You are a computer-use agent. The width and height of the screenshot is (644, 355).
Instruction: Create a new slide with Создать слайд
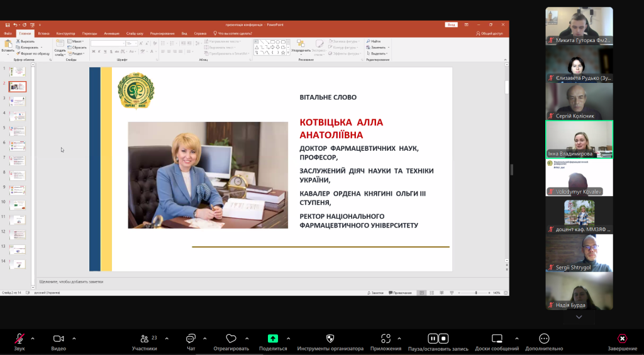tap(60, 48)
